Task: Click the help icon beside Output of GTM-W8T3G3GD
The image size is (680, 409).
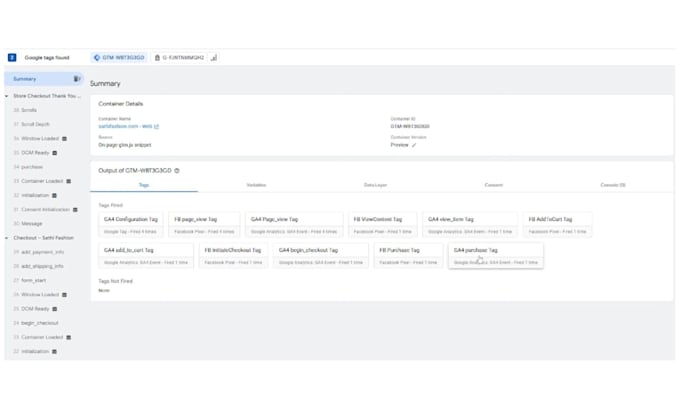Action: [177, 171]
